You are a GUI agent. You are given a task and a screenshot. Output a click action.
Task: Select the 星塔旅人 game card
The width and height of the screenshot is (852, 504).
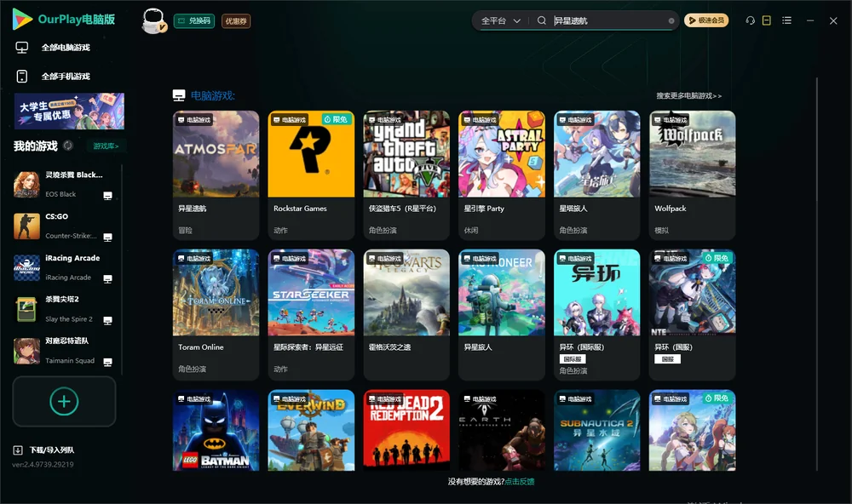click(597, 175)
